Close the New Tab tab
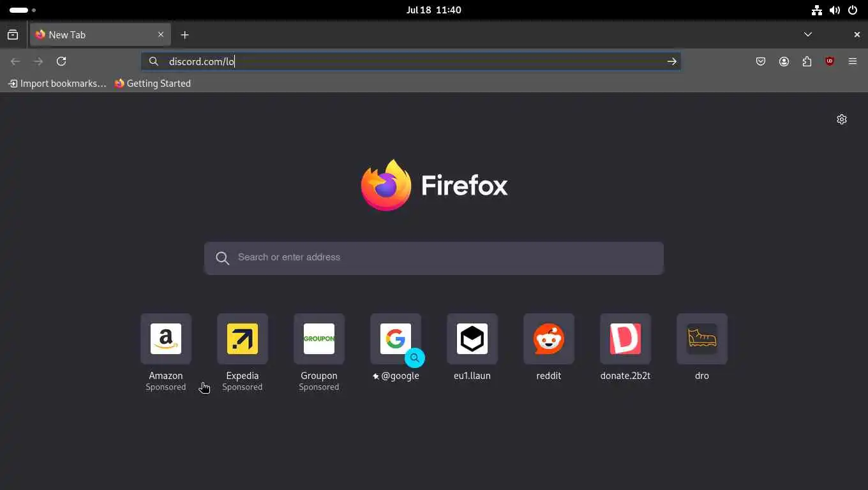Screen dimensions: 868x490 pyautogui.click(x=161, y=34)
